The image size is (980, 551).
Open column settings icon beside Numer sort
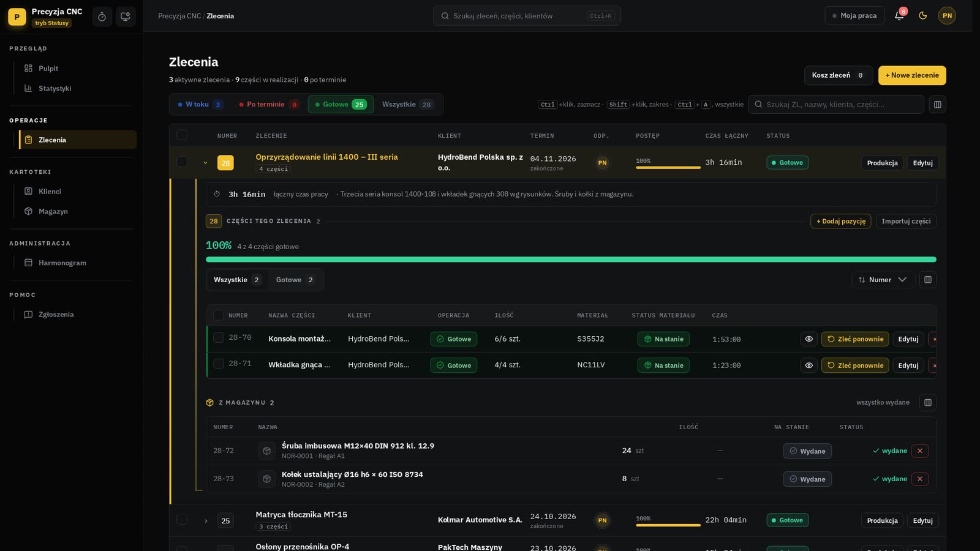[928, 280]
